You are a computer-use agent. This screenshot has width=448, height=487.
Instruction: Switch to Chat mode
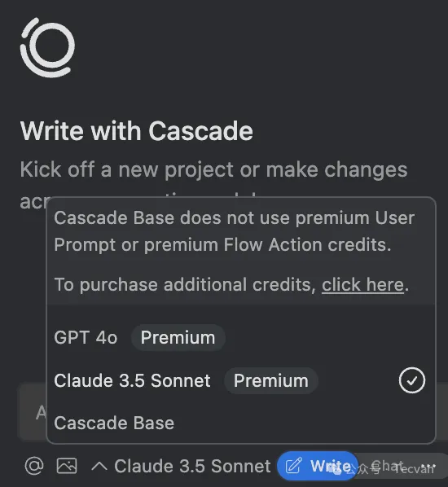388,466
